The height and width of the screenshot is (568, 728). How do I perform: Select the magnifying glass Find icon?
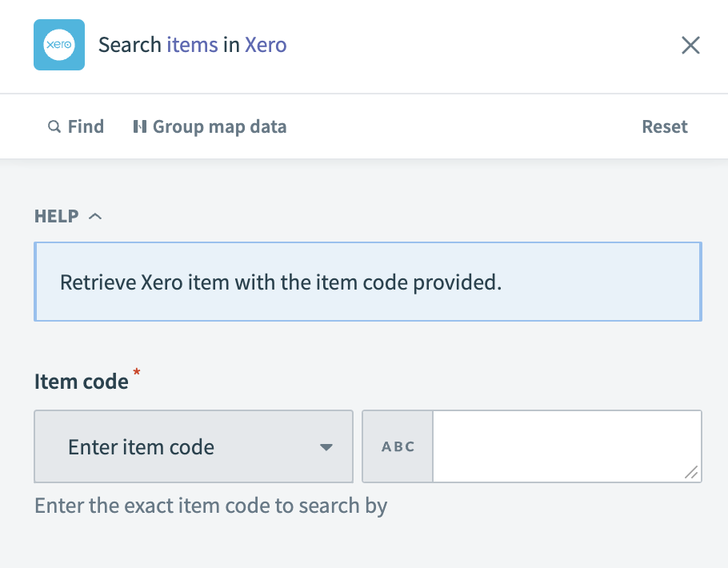tap(54, 126)
